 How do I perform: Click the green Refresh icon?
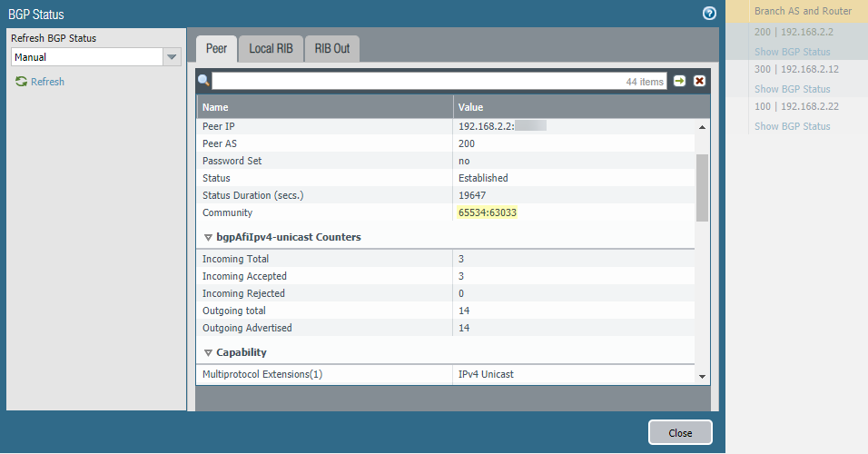click(x=21, y=82)
